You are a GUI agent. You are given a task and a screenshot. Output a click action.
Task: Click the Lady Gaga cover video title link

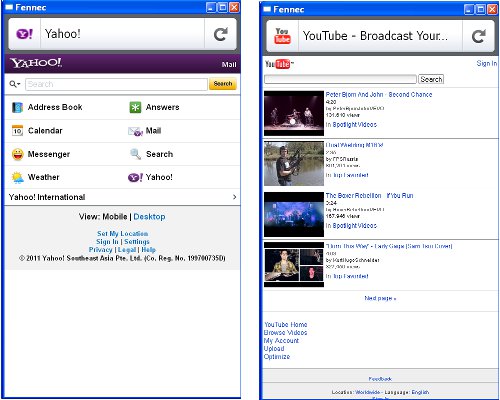coord(389,246)
